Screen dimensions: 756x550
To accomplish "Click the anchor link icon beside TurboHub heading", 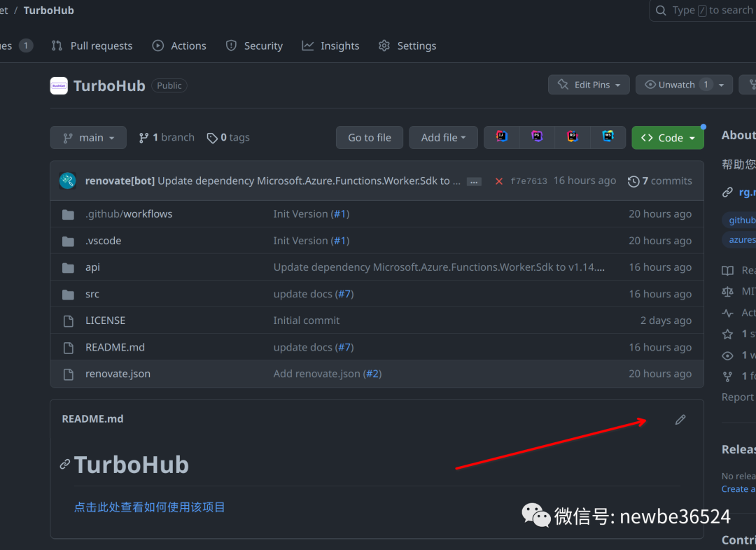I will point(65,464).
